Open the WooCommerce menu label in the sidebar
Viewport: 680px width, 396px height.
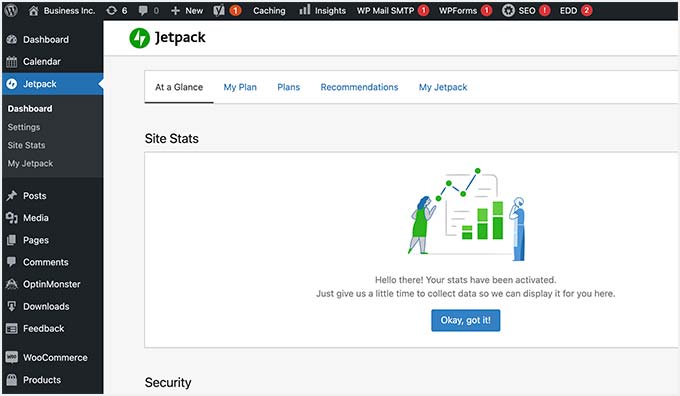(x=55, y=357)
